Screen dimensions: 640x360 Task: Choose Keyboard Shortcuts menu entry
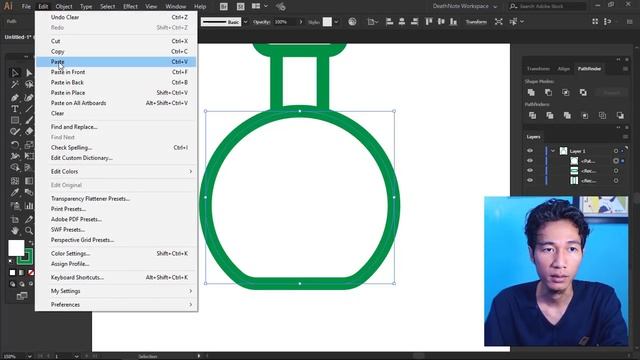116,278
